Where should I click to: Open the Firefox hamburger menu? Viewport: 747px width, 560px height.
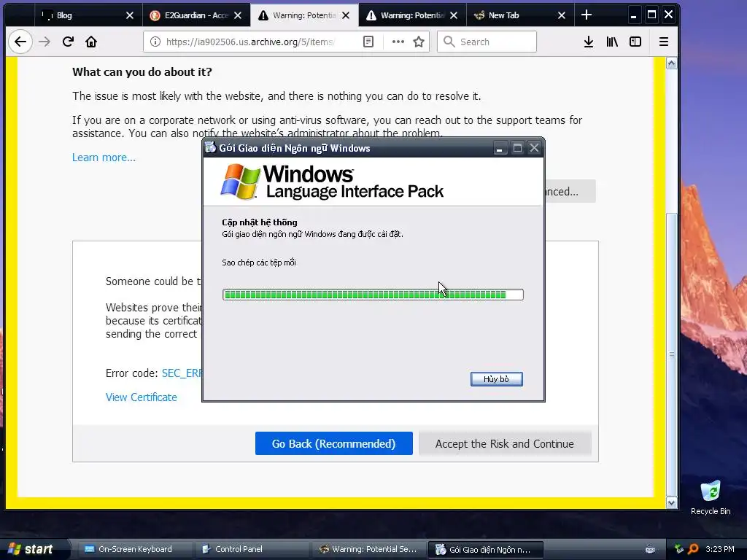pyautogui.click(x=663, y=42)
